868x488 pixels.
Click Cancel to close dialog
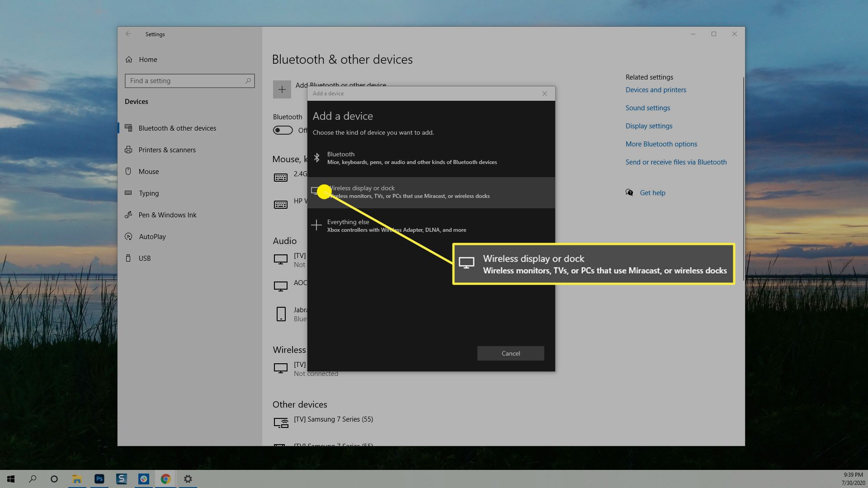(x=510, y=353)
